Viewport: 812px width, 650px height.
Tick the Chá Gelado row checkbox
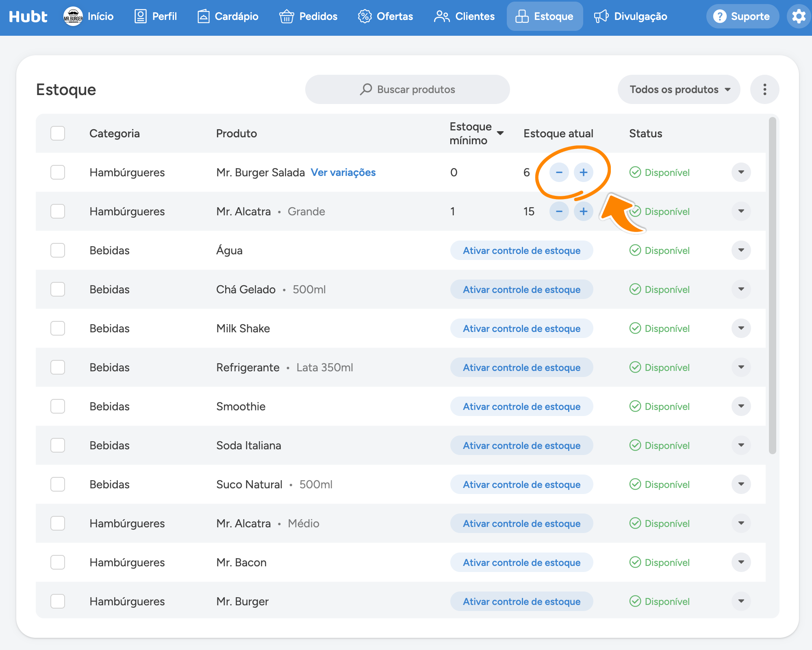tap(58, 289)
